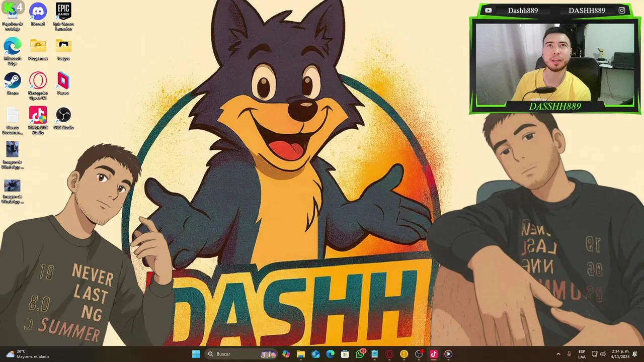Open the Programas folder
Image resolution: width=644 pixels, height=362 pixels.
pos(38,49)
